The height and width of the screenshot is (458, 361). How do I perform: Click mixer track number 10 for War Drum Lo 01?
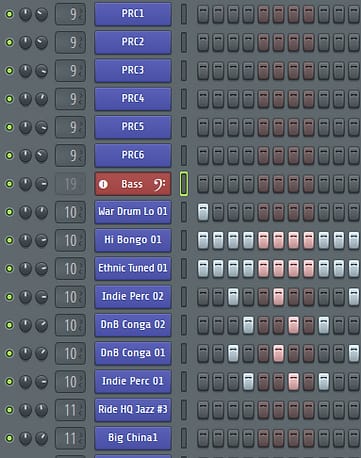pos(70,212)
